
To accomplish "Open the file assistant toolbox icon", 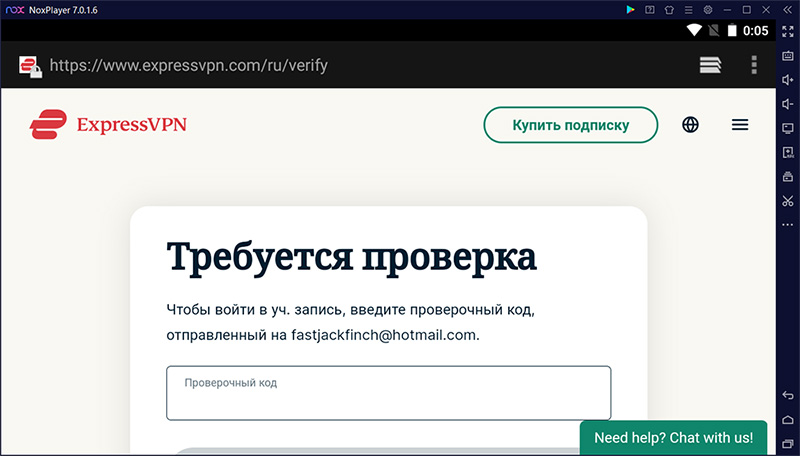I will 788,176.
